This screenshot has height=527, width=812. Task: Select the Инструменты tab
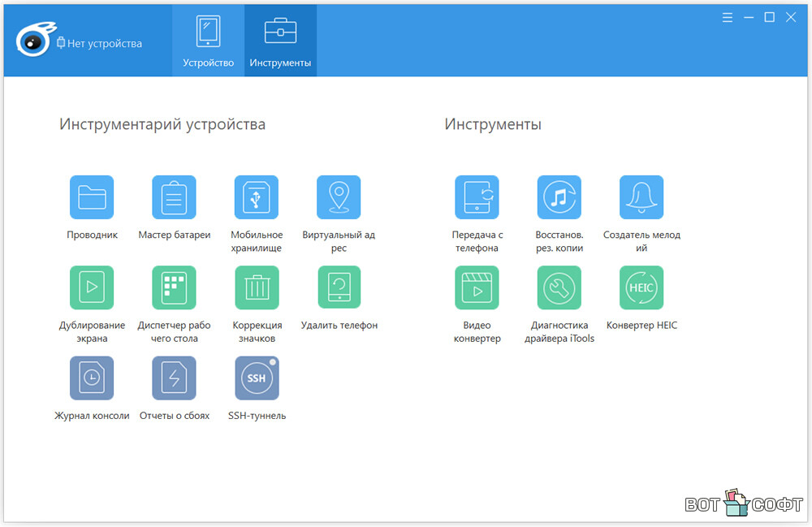click(x=280, y=41)
